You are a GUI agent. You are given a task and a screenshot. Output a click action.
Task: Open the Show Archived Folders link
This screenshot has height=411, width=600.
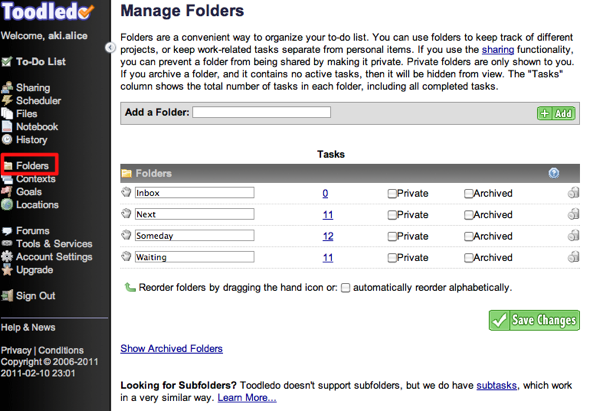coord(171,349)
